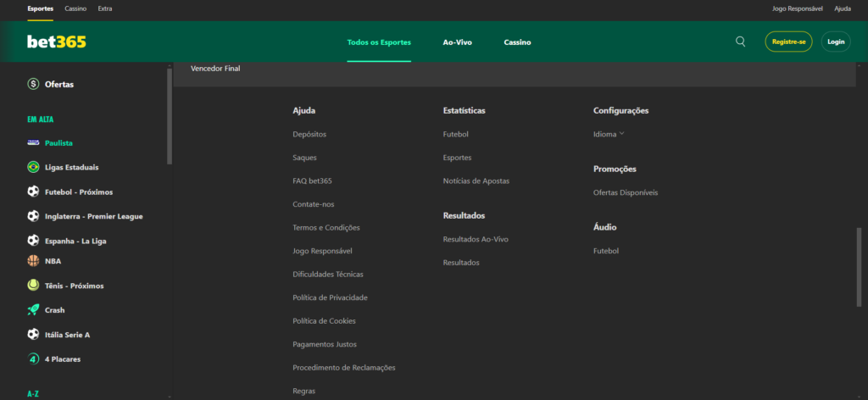868x400 pixels.
Task: Open Notícias de Apostas link
Action: coord(476,181)
